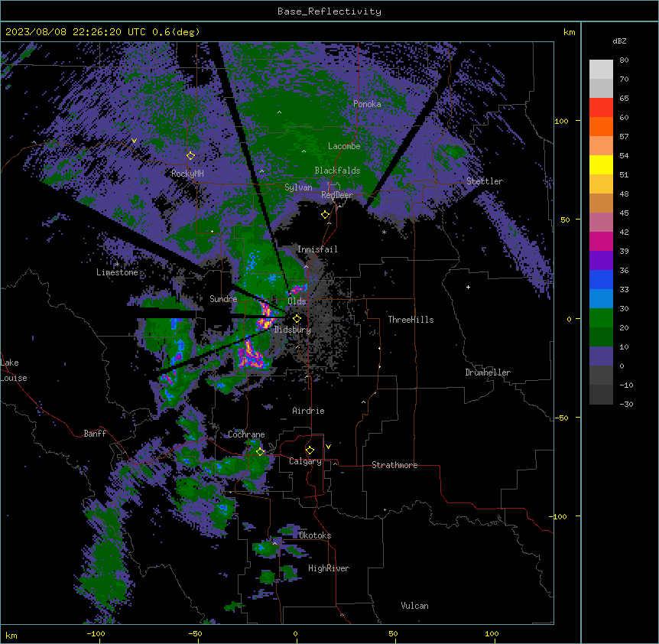Click the Base_Reflectivity title
This screenshot has width=659, height=644.
point(329,11)
